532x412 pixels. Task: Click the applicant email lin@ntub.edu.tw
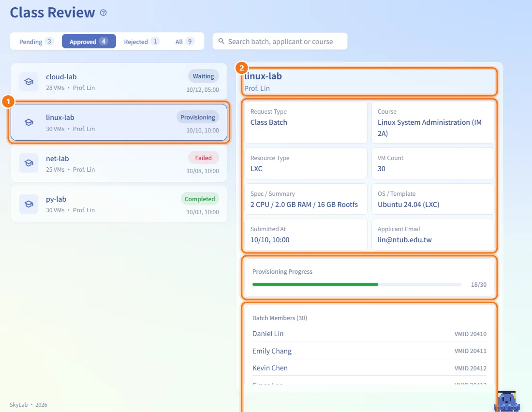(405, 240)
